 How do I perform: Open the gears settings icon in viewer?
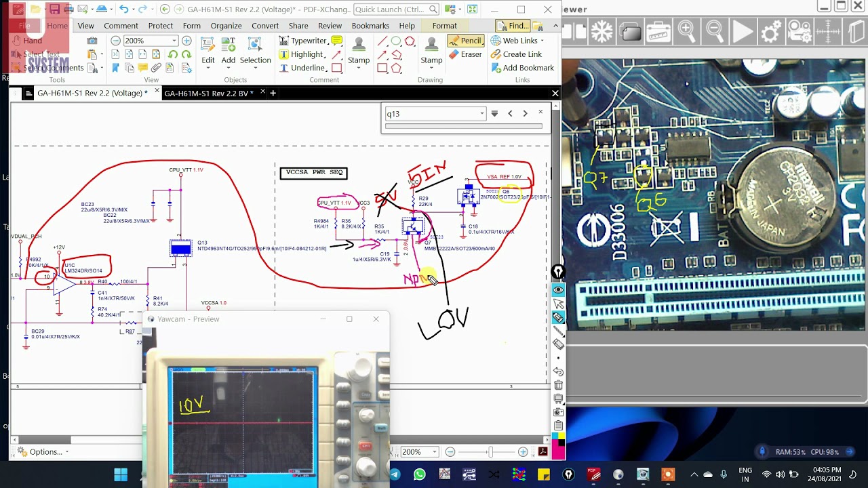pyautogui.click(x=771, y=32)
